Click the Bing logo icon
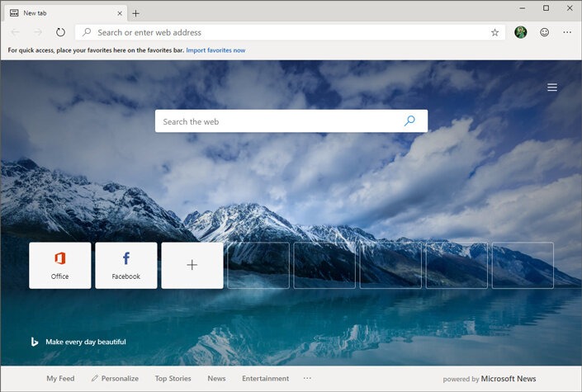Viewport: 582px width, 392px height. pyautogui.click(x=35, y=342)
